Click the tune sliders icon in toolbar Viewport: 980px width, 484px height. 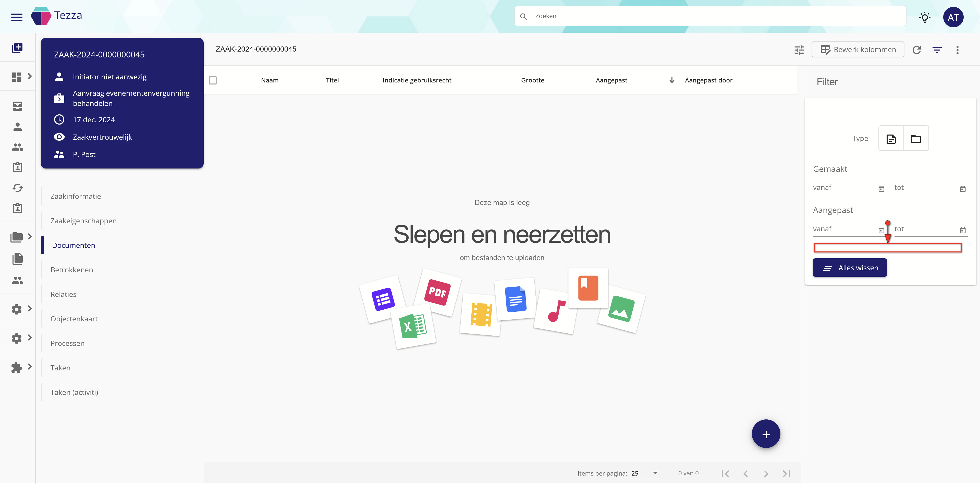[x=799, y=50]
